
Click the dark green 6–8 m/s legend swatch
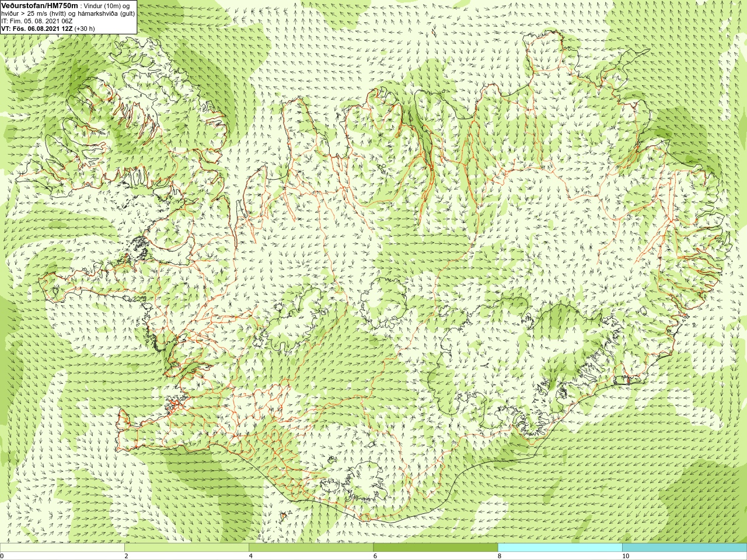[x=435, y=548]
